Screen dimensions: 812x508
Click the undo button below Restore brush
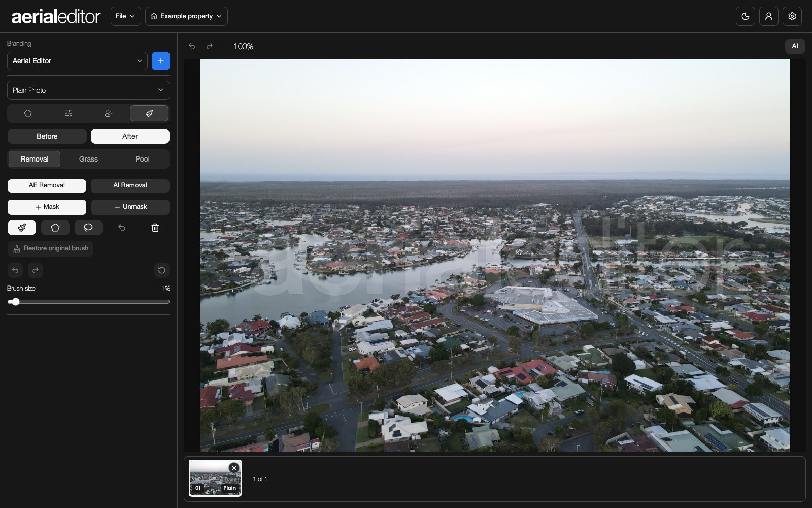[15, 270]
